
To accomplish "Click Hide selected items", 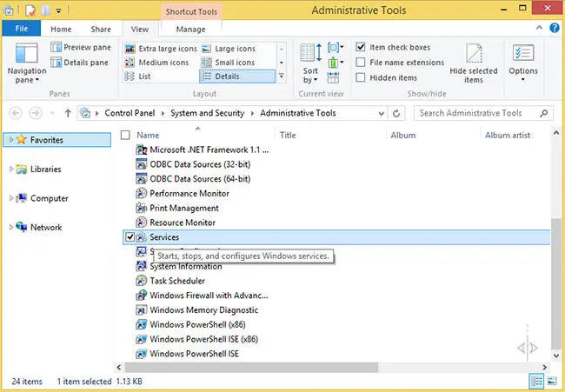I will tap(474, 63).
